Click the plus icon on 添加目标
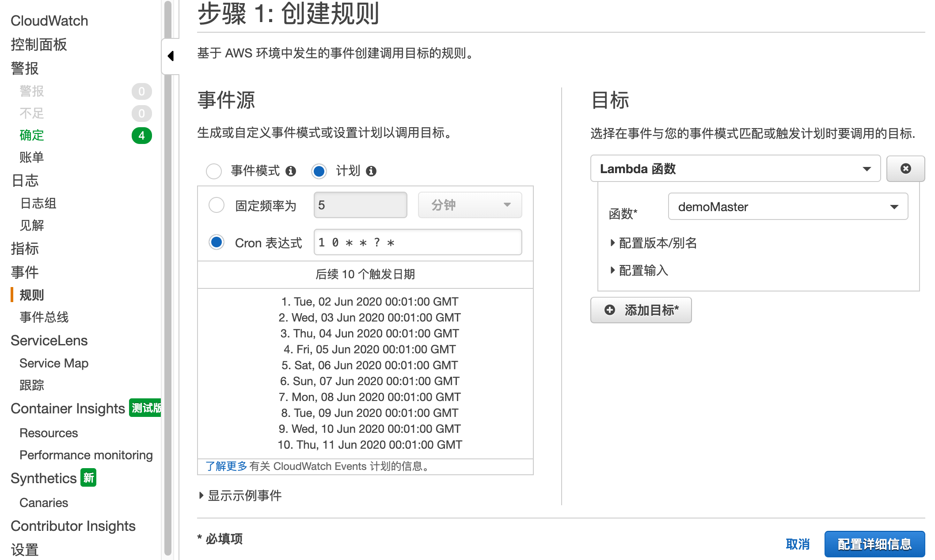 coord(610,310)
